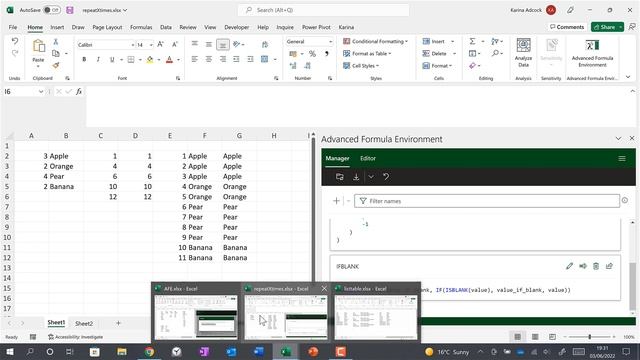The image size is (640, 360).
Task: Add a new sheet with plus button
Action: tap(118, 323)
